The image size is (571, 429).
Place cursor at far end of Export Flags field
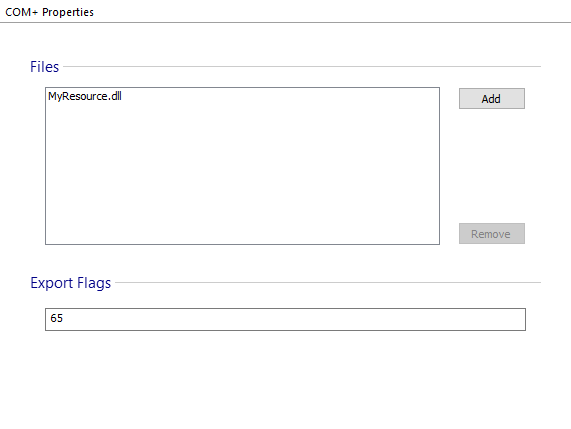click(521, 319)
